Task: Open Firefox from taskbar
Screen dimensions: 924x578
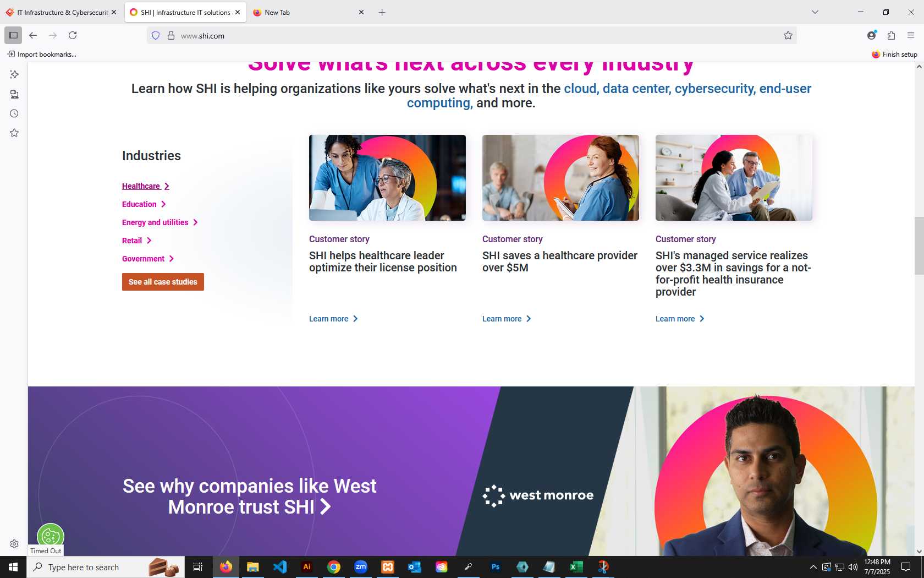Action: click(x=226, y=567)
